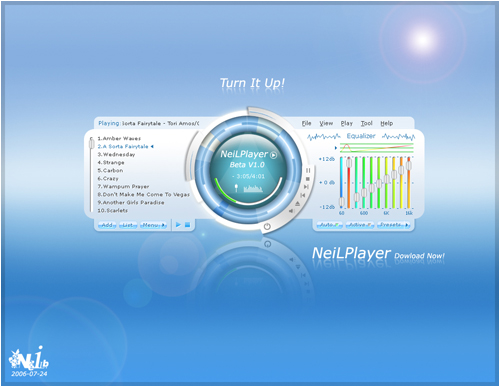Click the blue play triangle below the playlist

(178, 225)
